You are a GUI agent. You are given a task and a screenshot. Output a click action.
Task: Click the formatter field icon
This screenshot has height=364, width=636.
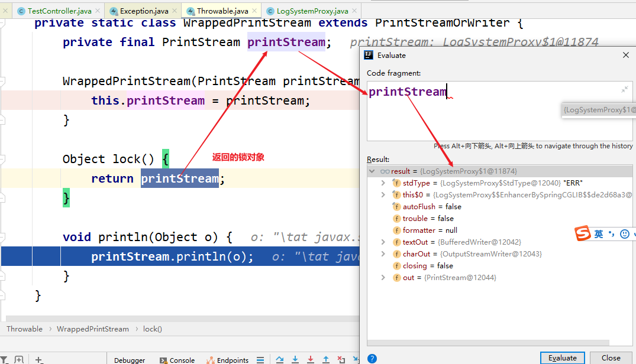click(396, 230)
